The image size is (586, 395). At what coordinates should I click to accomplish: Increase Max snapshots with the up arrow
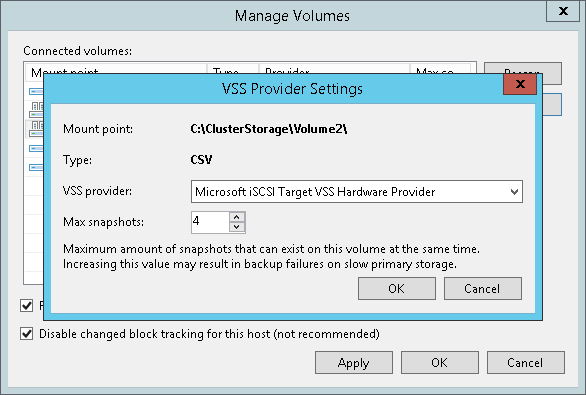237,217
